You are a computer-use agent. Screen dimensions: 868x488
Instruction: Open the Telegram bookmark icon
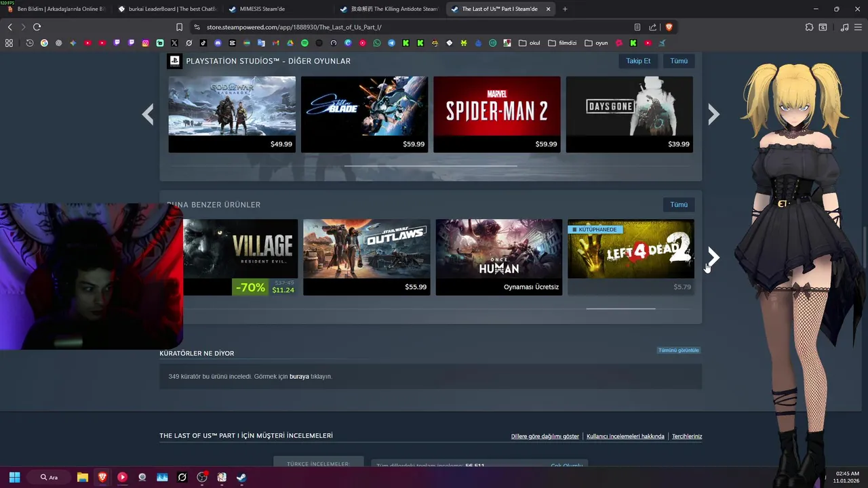(391, 43)
